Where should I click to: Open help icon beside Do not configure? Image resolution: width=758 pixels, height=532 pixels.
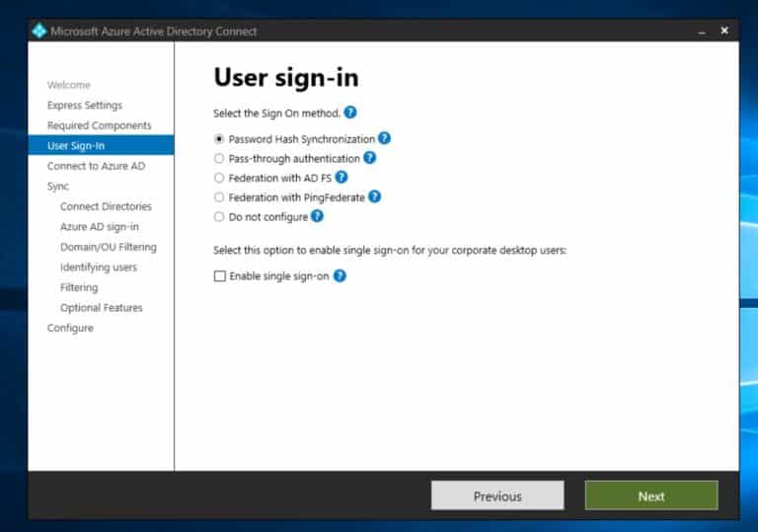(317, 216)
